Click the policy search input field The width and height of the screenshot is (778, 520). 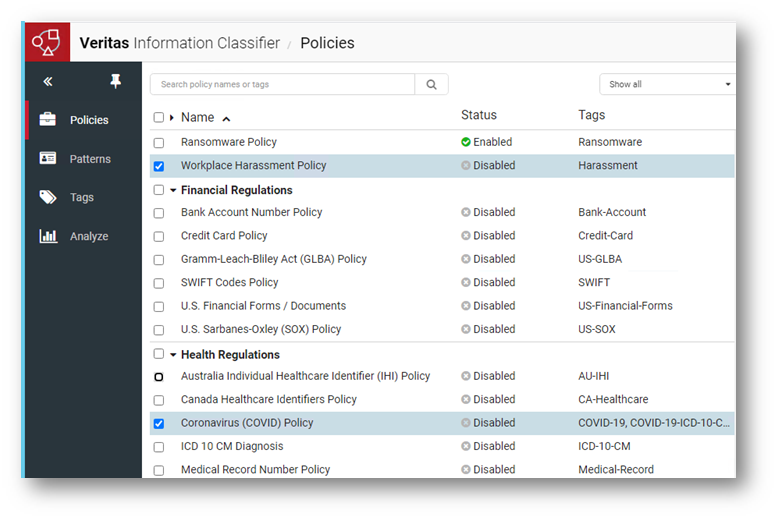click(x=282, y=85)
